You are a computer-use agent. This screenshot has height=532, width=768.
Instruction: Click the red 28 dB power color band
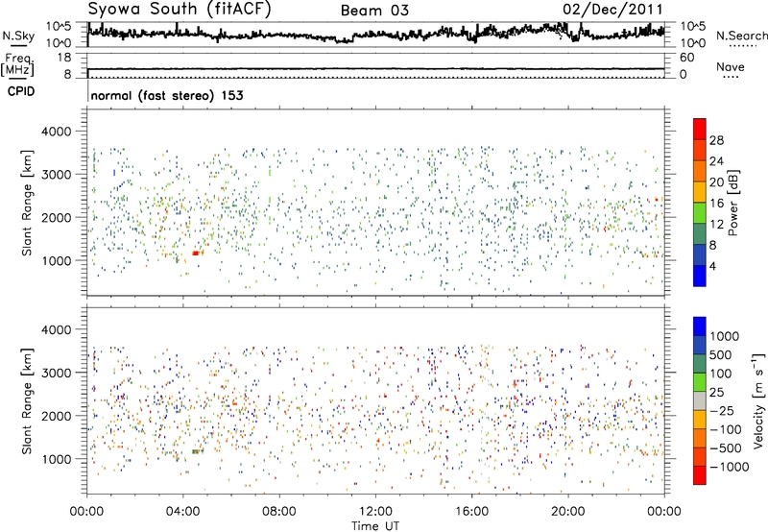point(700,129)
